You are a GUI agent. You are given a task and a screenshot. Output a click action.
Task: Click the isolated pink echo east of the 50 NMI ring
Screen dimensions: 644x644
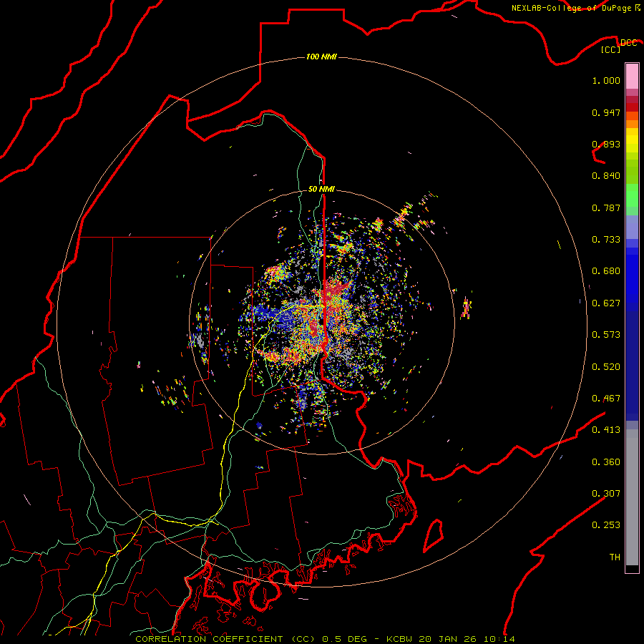coord(466,308)
